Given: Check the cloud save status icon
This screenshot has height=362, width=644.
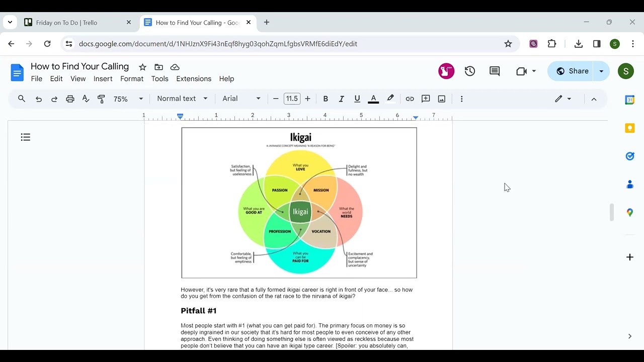Looking at the screenshot, I should [x=175, y=67].
